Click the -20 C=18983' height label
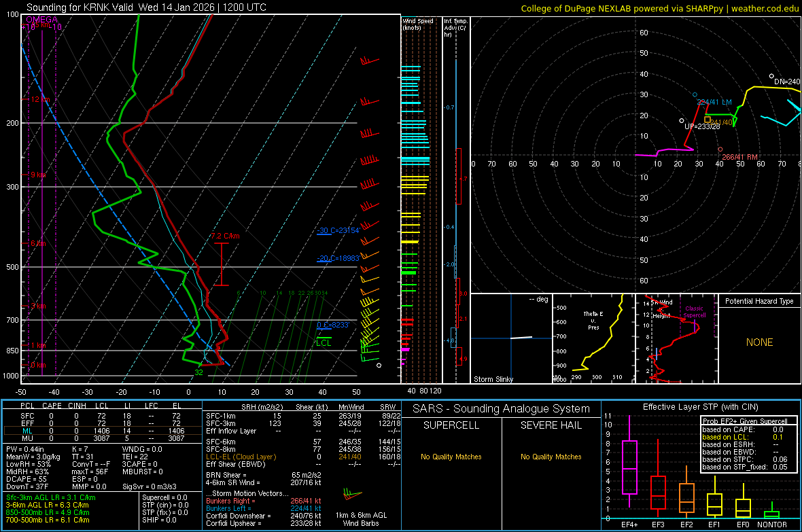 [x=338, y=258]
